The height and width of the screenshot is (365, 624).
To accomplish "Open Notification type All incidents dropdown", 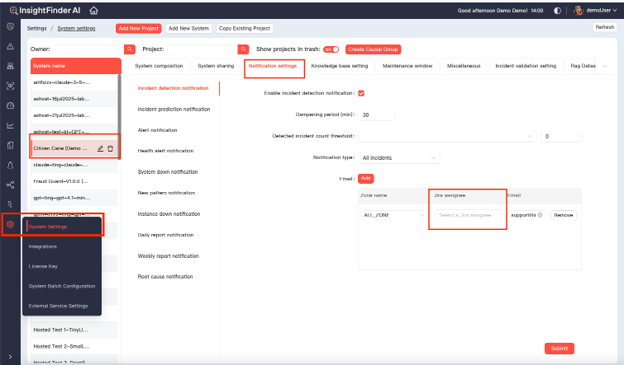I will tap(399, 158).
